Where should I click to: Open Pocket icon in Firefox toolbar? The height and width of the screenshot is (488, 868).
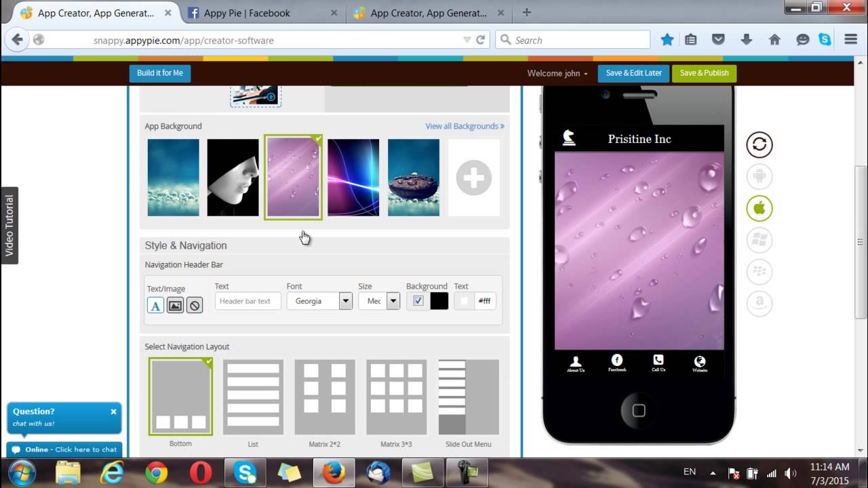(719, 40)
